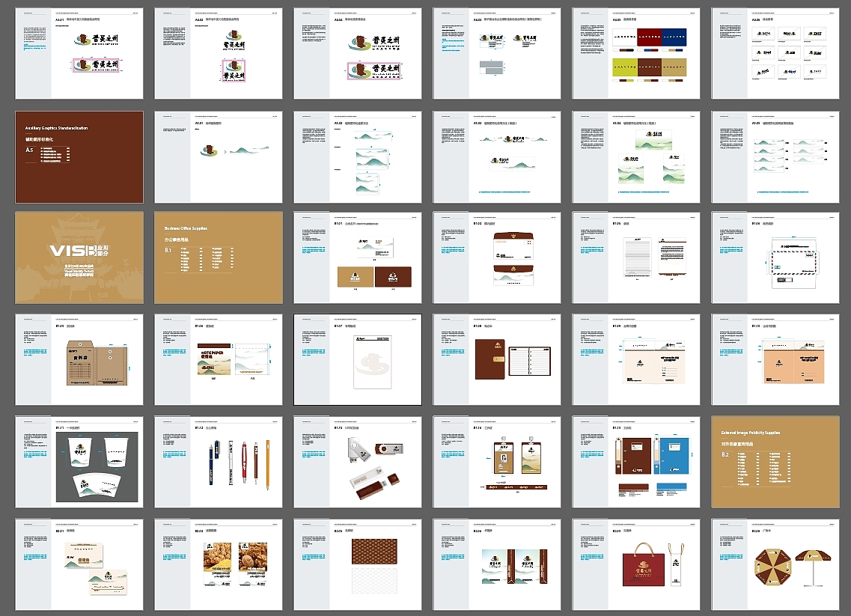Open the page with three stacked mountain graphic boxes
Screen dimensions: 851x616
(x=358, y=157)
